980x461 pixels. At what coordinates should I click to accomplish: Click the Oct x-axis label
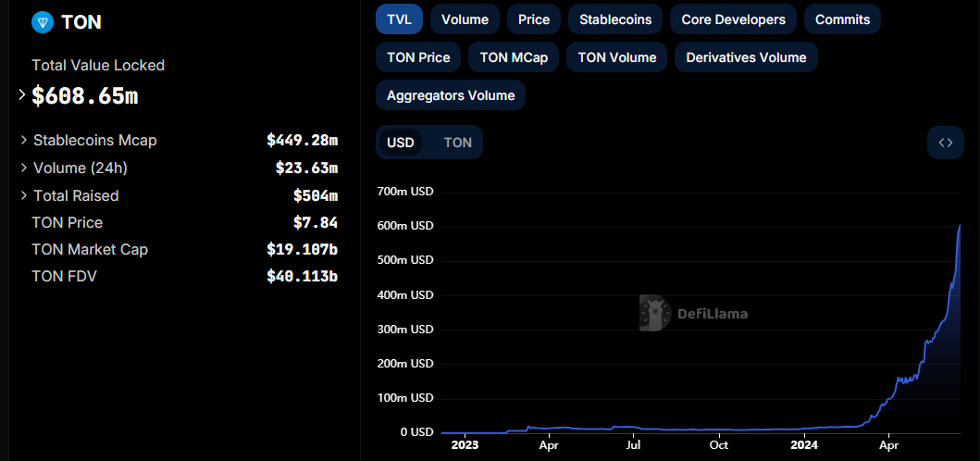719,446
